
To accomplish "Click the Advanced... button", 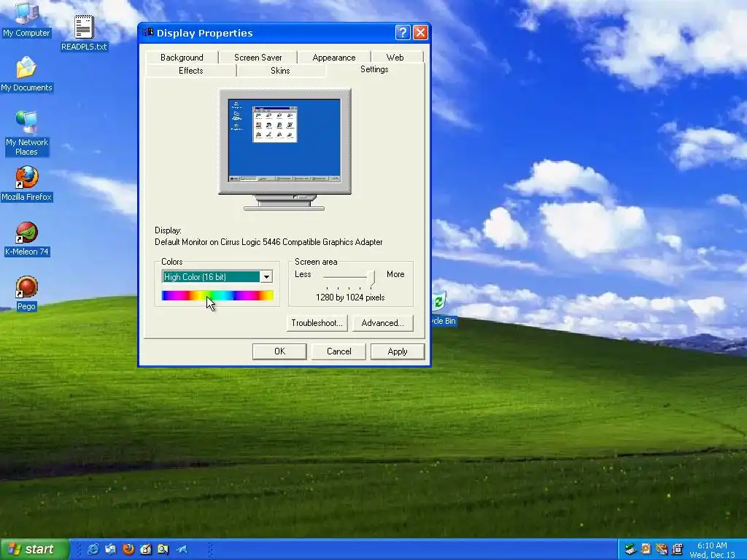I will click(x=382, y=323).
